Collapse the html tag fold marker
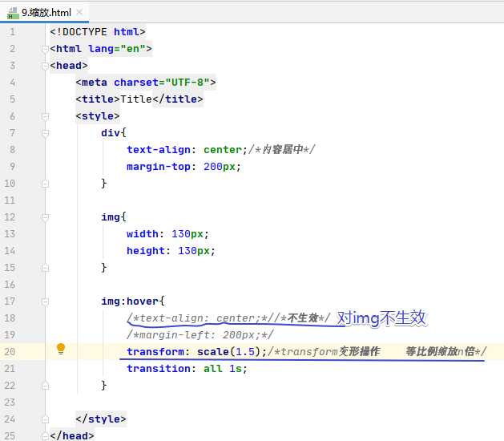The width and height of the screenshot is (504, 441). pos(45,49)
